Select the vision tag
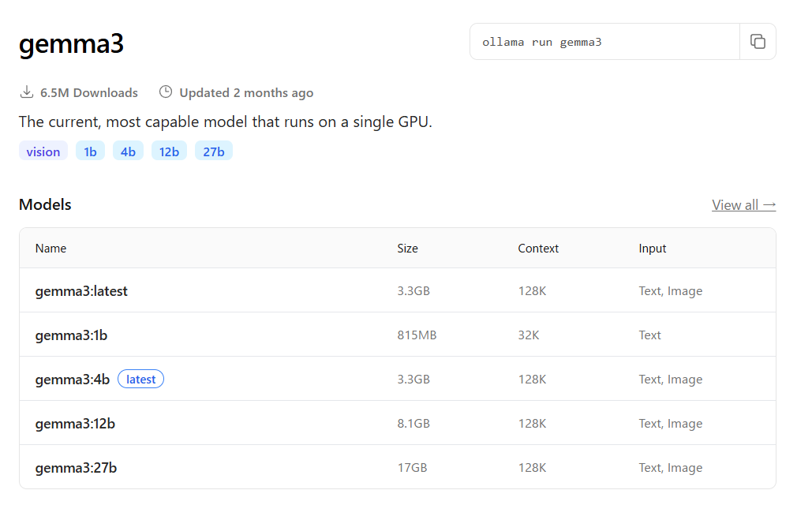812x505 pixels. [x=43, y=151]
